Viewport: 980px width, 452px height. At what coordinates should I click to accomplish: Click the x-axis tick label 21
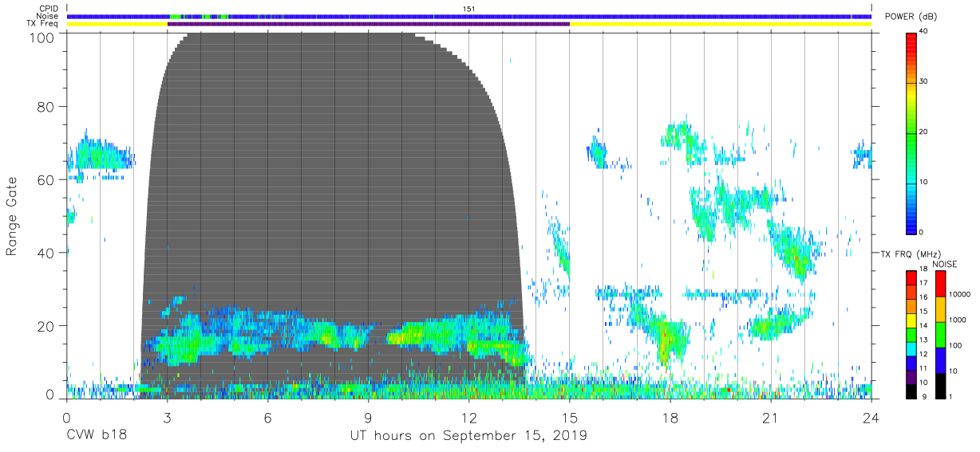(x=771, y=417)
